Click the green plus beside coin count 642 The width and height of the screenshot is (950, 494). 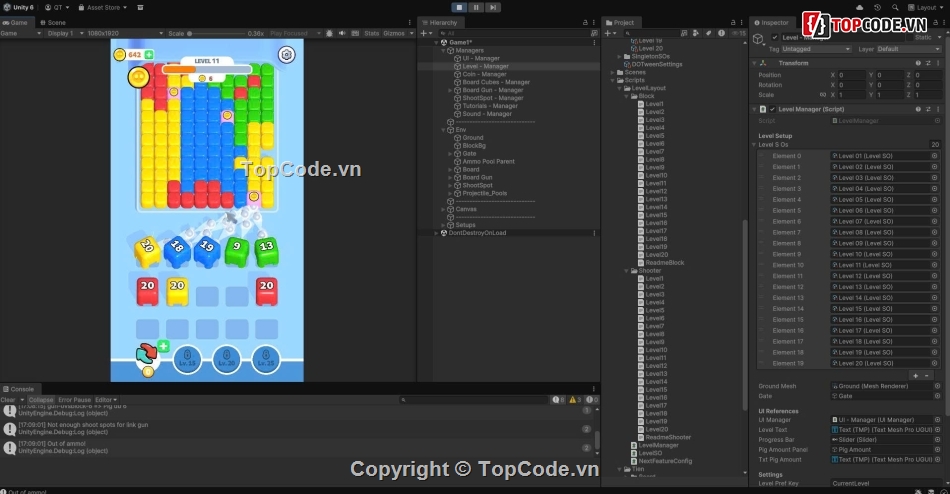[148, 55]
